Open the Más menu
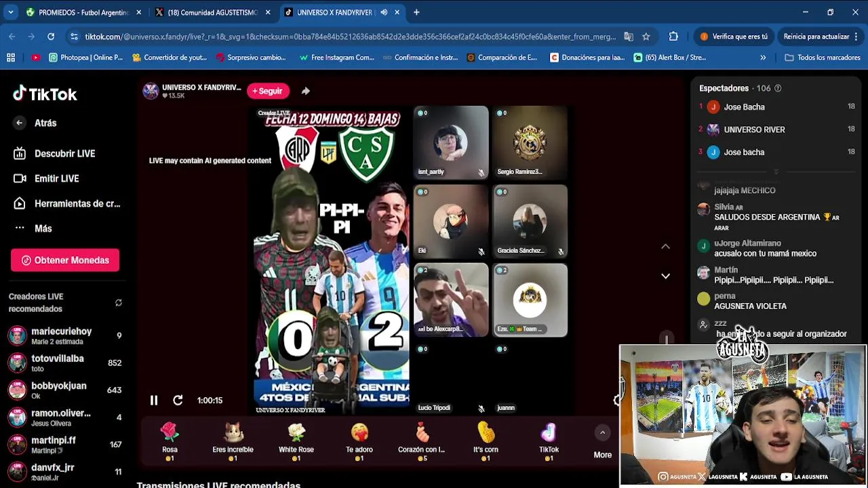Screen dimensions: 868x488 coord(33,228)
